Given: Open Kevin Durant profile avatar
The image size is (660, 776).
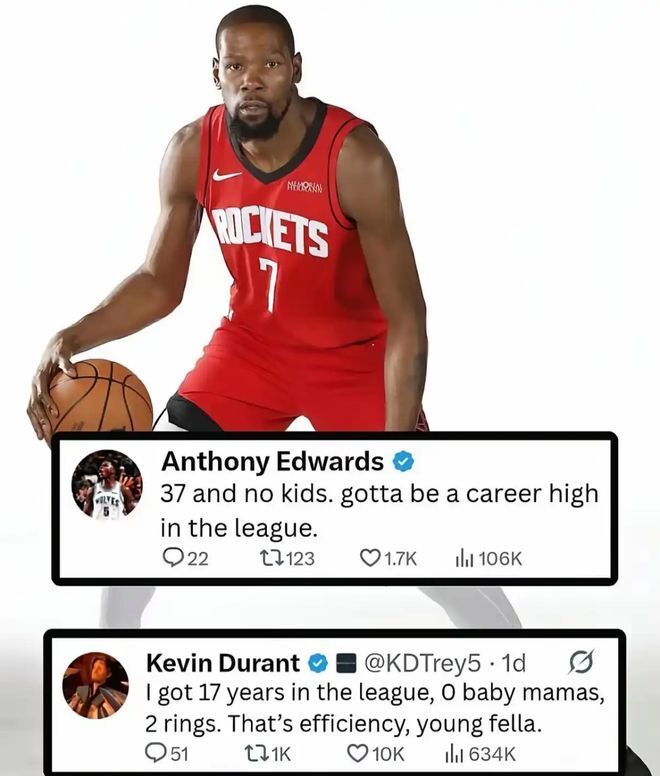Looking at the screenshot, I should 95,685.
